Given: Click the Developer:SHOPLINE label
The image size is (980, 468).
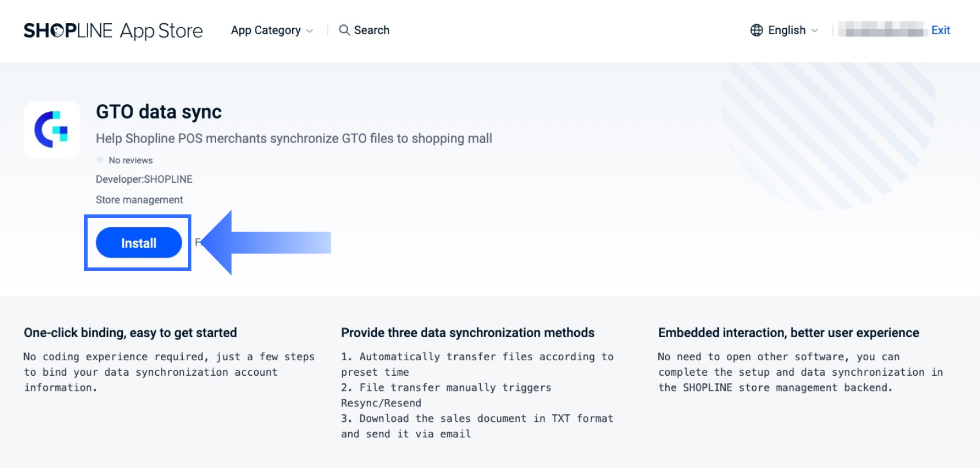Looking at the screenshot, I should pos(144,179).
